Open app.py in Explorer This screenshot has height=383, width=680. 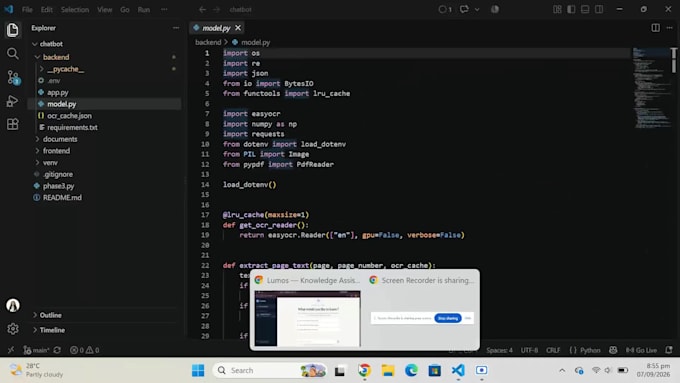58,92
